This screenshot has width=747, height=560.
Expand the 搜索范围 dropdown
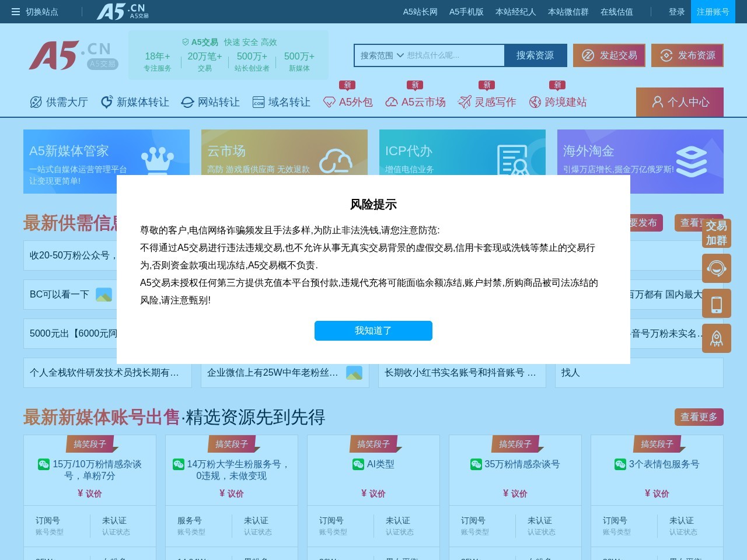pos(382,55)
